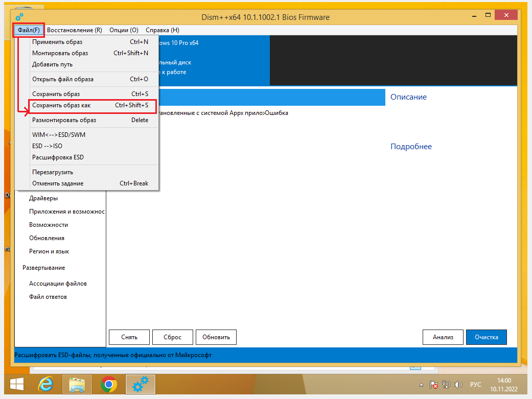Image resolution: width=532 pixels, height=399 pixels.
Task: Open Регион и язык sidebar item
Action: click(x=49, y=251)
